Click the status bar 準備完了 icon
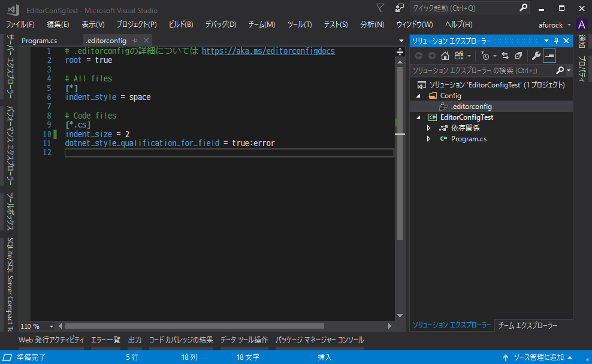Viewport: 592px width, 364px height. pos(7,357)
